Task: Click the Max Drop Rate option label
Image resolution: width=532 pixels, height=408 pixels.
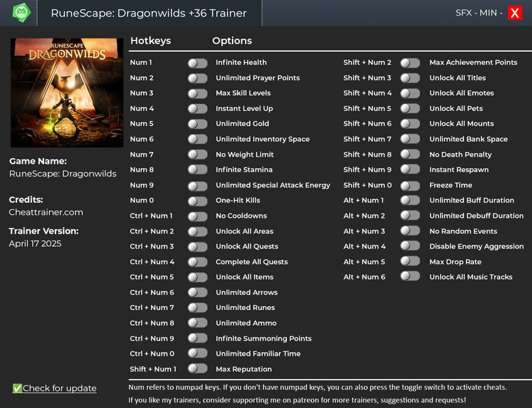Action: point(455,262)
